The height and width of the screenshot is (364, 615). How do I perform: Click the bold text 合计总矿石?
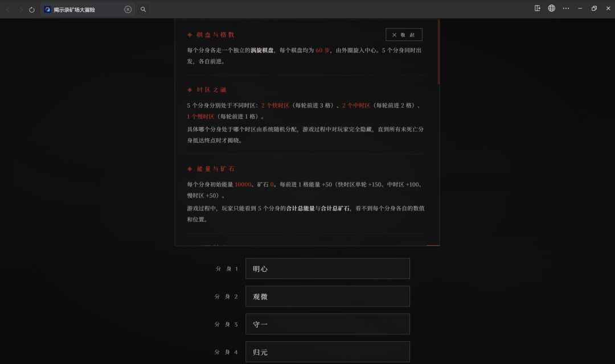(335, 209)
